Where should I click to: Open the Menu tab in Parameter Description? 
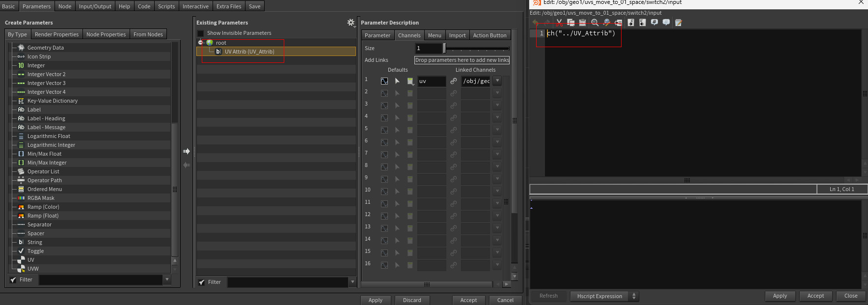(434, 35)
